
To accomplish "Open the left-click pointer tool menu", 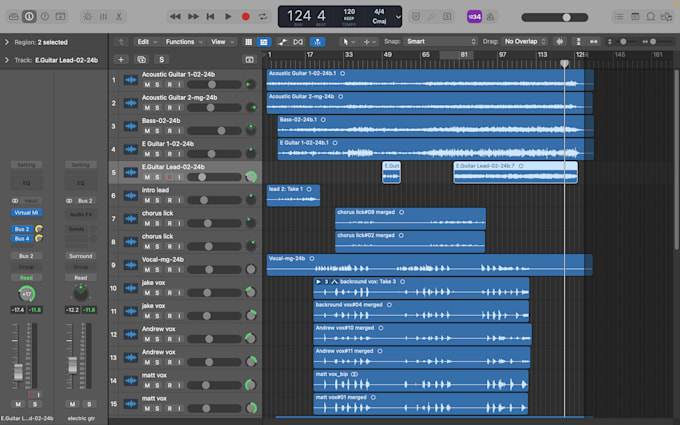I will (x=348, y=42).
